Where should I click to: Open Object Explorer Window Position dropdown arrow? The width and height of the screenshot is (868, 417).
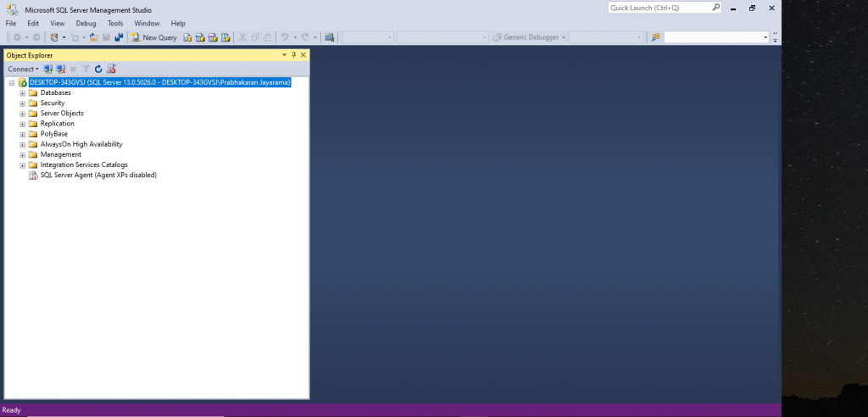(x=285, y=55)
